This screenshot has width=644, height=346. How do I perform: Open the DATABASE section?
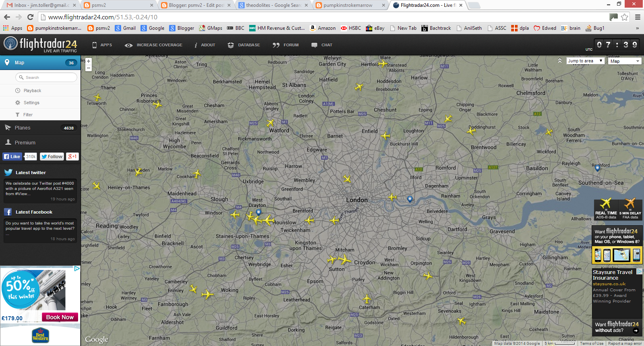pos(244,45)
